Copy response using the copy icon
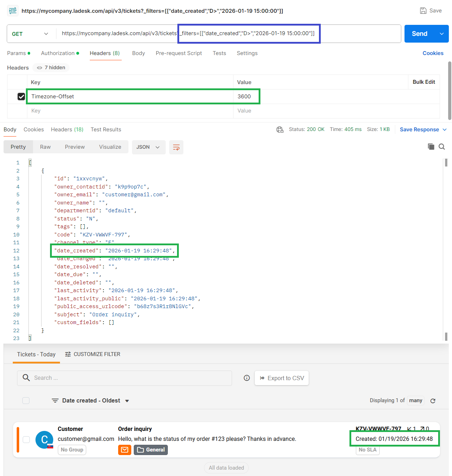This screenshot has height=476, width=452. point(431,147)
